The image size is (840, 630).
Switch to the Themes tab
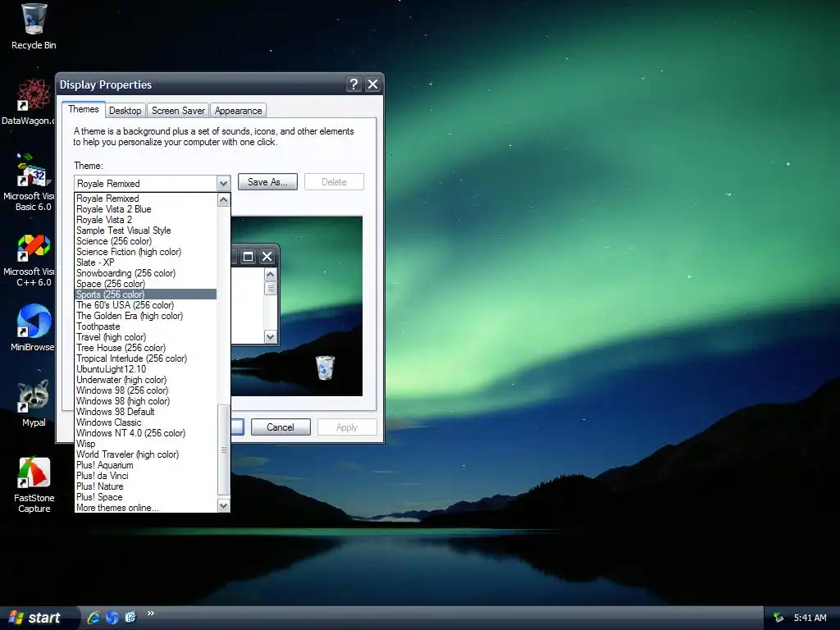tap(83, 109)
